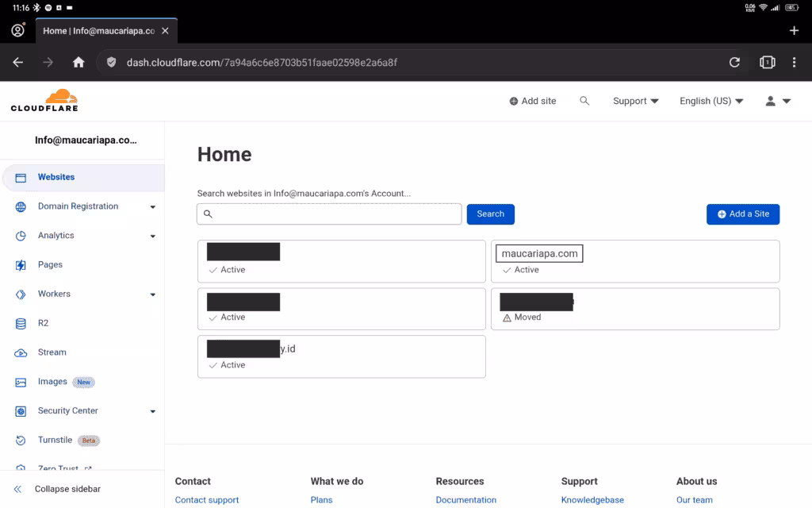Open the maucariapa.com site card

click(635, 261)
